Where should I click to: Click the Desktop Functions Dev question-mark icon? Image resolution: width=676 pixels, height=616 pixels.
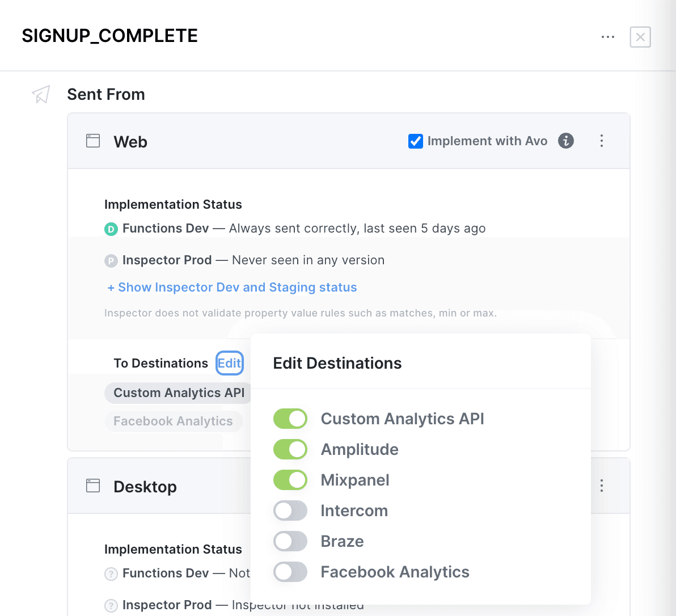111,574
